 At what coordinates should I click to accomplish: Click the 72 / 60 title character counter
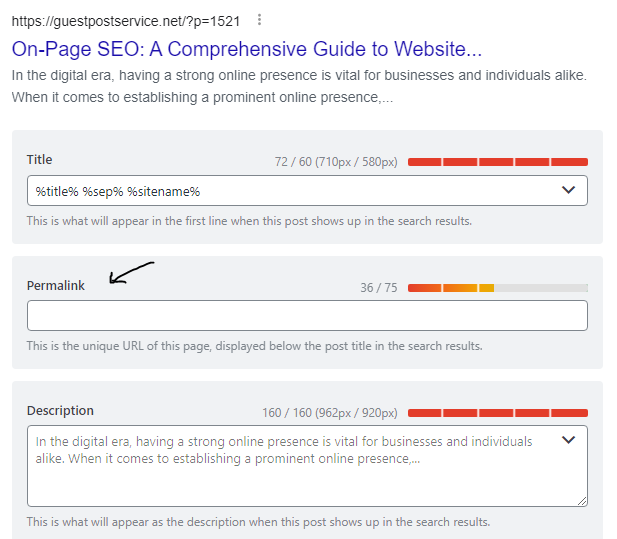336,162
